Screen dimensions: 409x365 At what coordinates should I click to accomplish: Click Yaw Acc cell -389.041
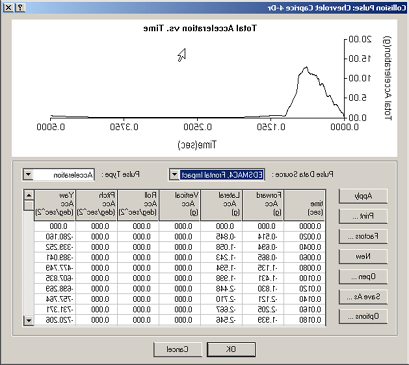point(55,257)
